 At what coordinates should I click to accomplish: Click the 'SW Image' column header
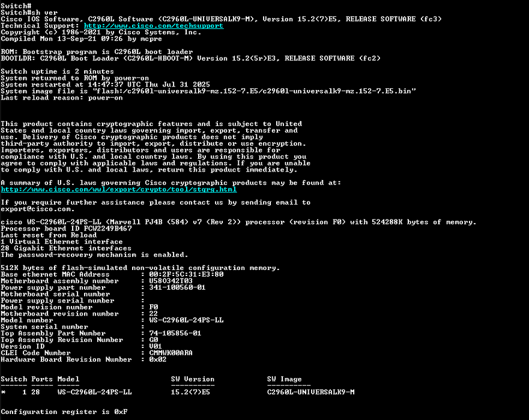click(x=285, y=379)
